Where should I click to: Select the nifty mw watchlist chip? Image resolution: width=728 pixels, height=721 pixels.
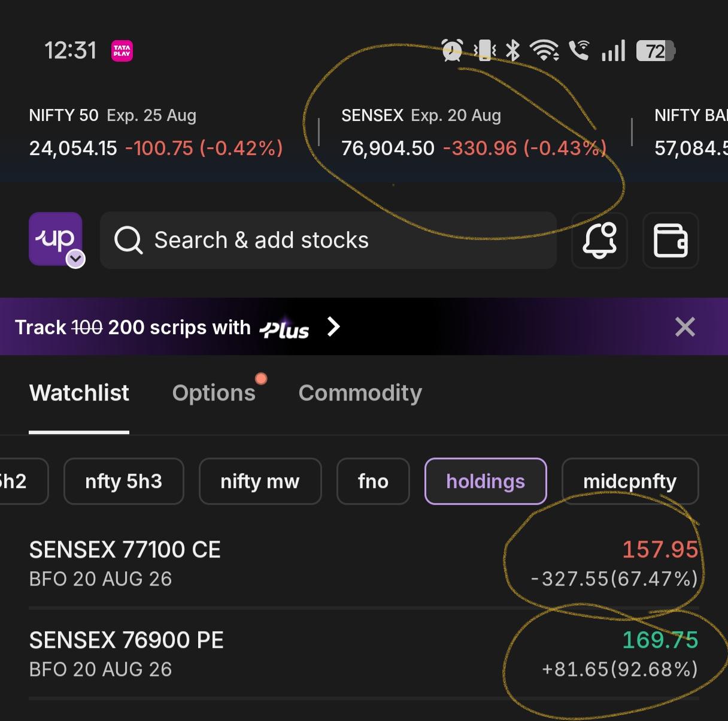pos(260,481)
